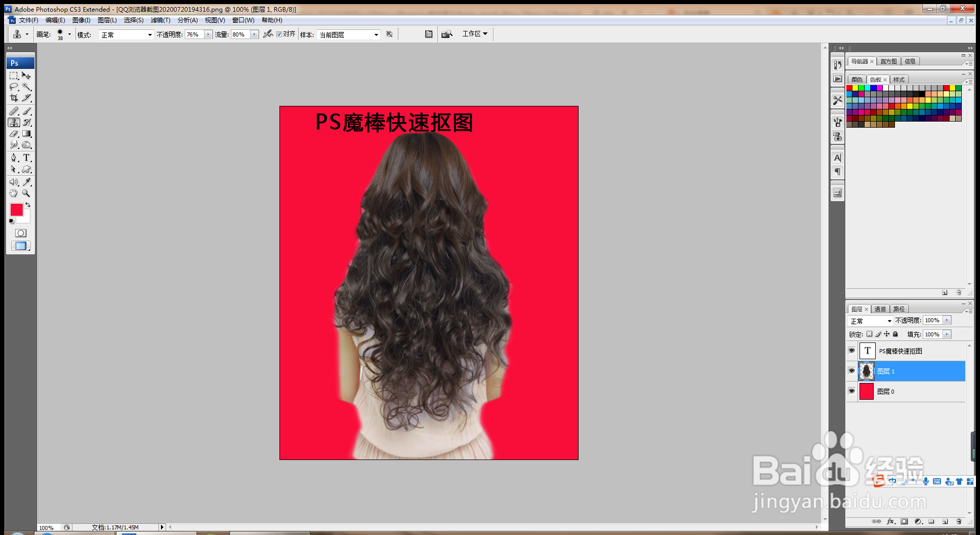The width and height of the screenshot is (980, 535).
Task: Select the Eraser tool
Action: click(14, 134)
